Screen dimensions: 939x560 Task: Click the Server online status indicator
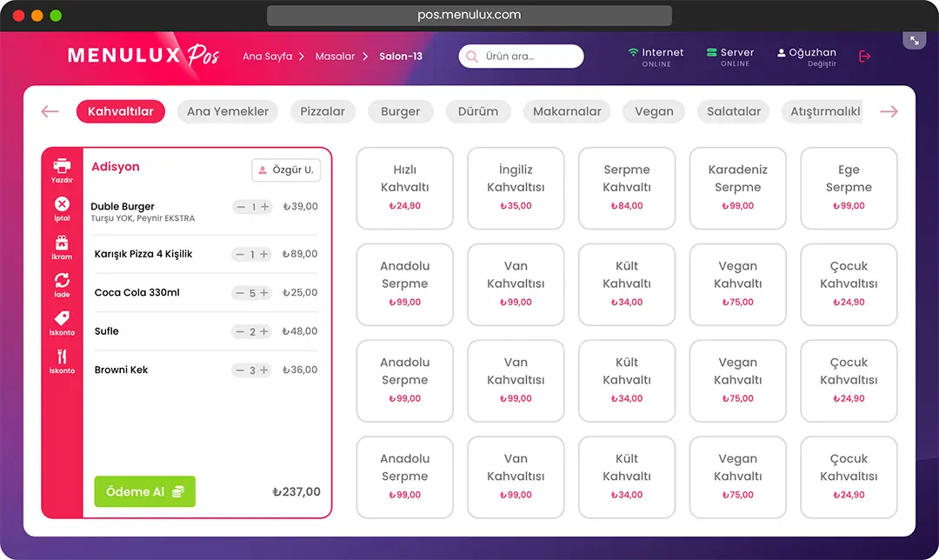pos(730,57)
